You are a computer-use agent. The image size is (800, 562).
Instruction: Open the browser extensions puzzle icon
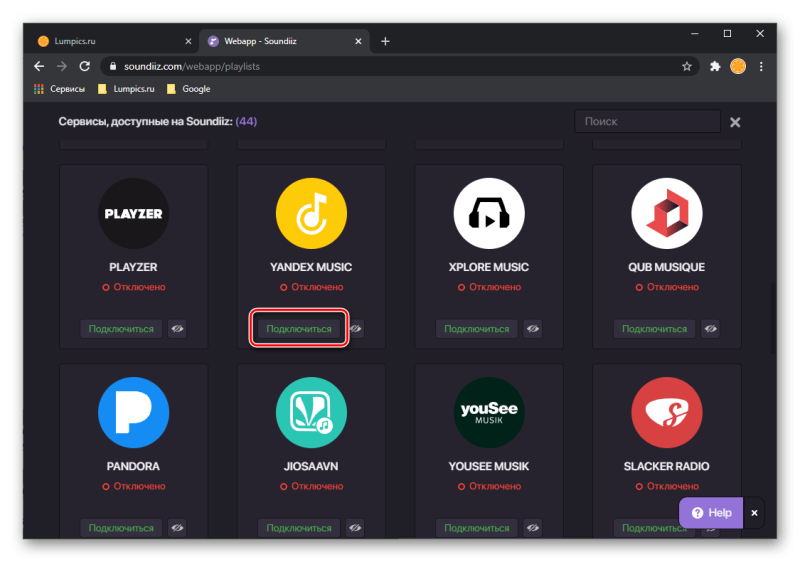[715, 66]
